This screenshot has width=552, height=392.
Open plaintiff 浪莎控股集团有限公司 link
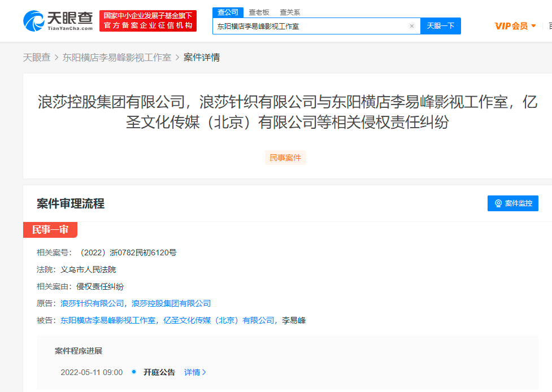[171, 303]
